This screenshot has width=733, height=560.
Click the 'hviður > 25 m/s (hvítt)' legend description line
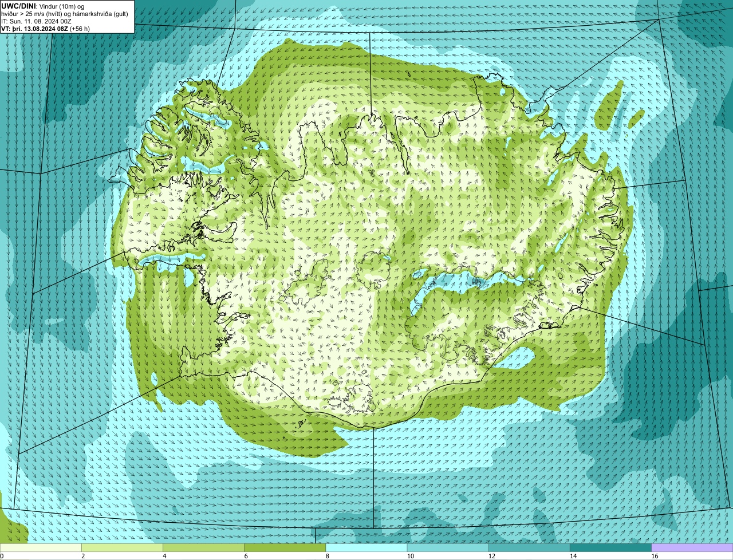(x=65, y=14)
